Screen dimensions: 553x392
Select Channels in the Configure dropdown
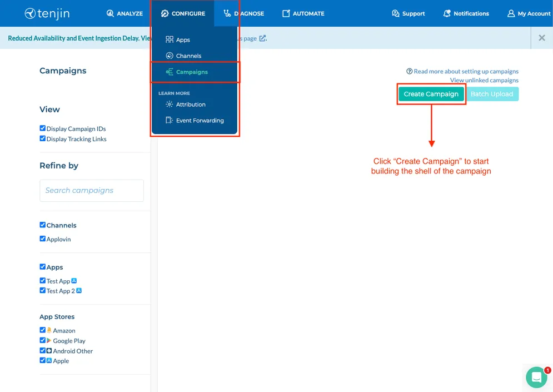click(x=187, y=56)
